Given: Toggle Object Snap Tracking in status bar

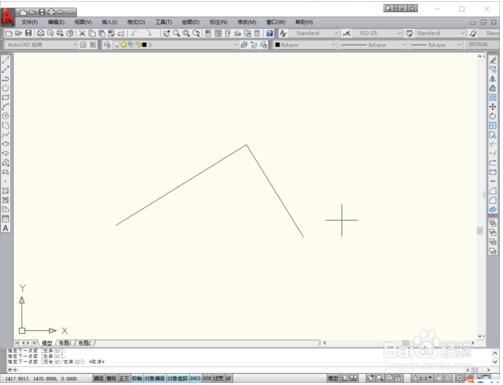Looking at the screenshot, I should [x=177, y=378].
